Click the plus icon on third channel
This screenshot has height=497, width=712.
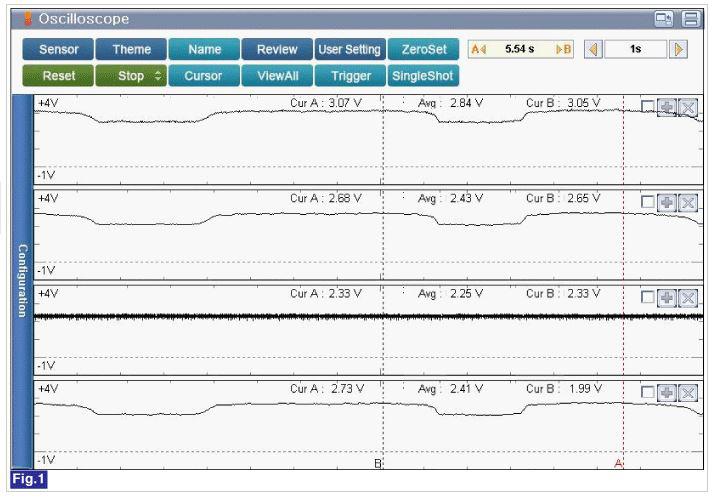pos(667,297)
